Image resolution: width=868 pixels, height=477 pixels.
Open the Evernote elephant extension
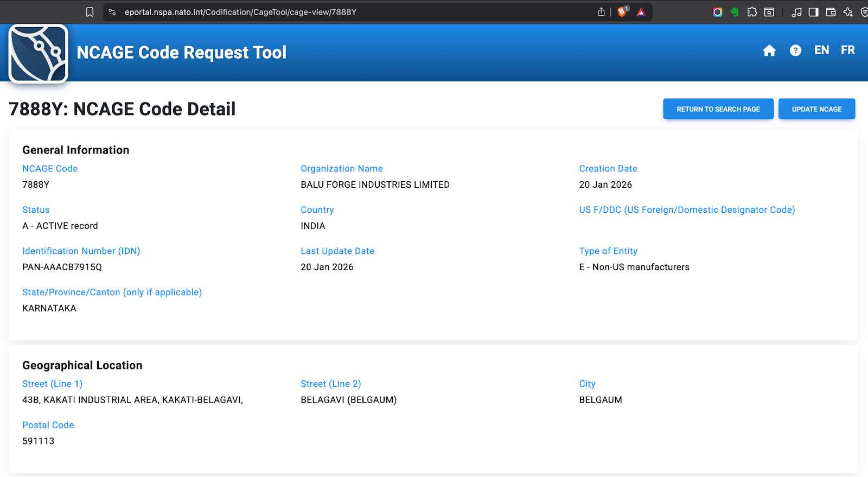(735, 12)
